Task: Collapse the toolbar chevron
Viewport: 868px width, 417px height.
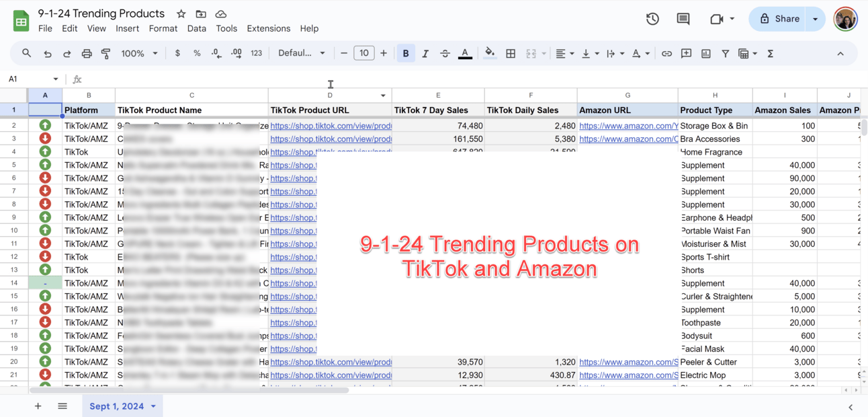Action: click(x=840, y=53)
